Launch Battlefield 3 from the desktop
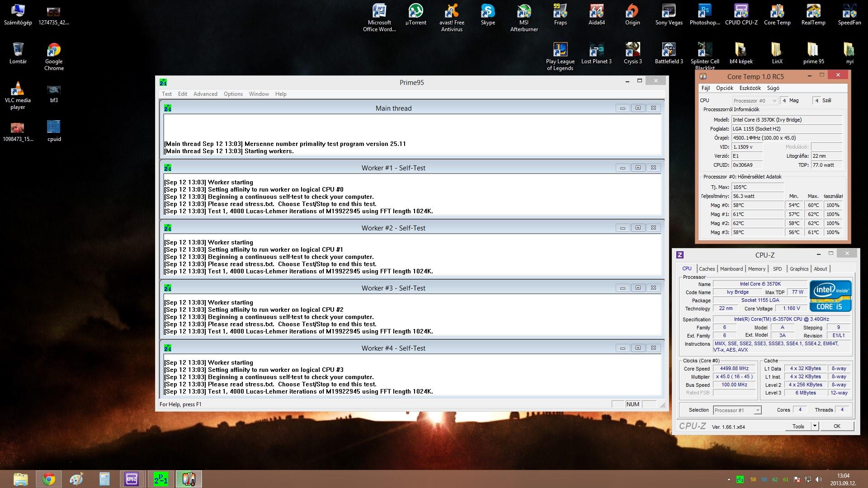Screen dimensions: 868x488 669,53
